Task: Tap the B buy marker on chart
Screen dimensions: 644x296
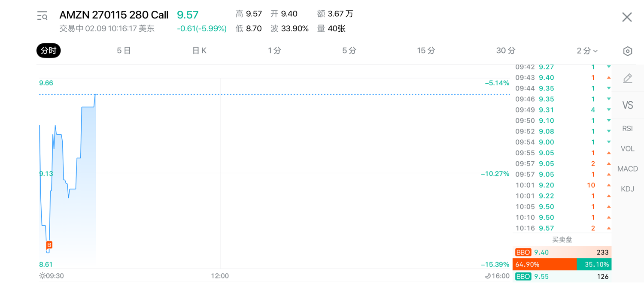Action: pyautogui.click(x=49, y=245)
